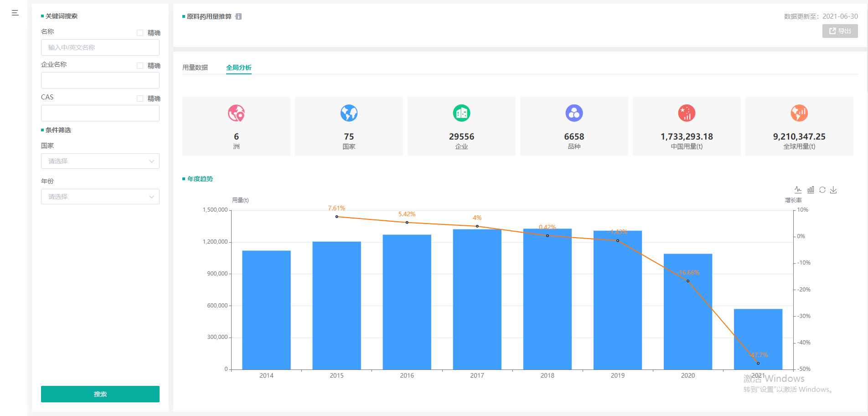Restore the chart to default
Viewport: 868px width, 416px height.
pos(822,190)
